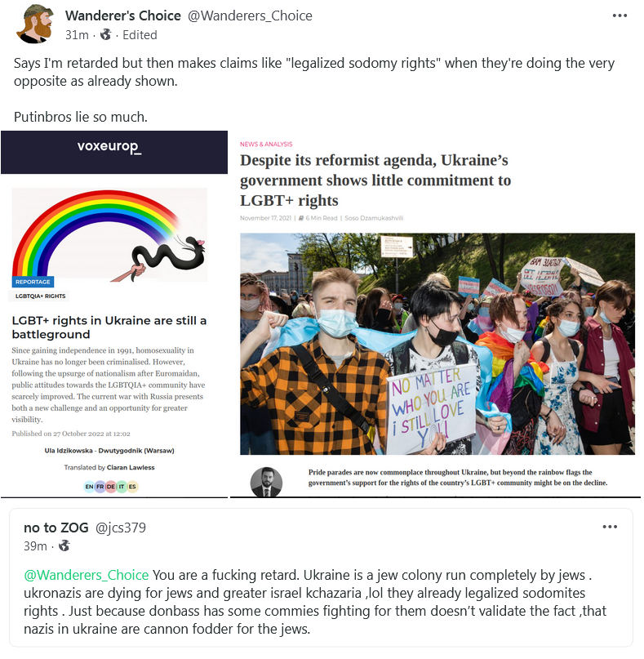Open the 39m timestamp of quoted post
The width and height of the screenshot is (644, 659).
point(35,546)
